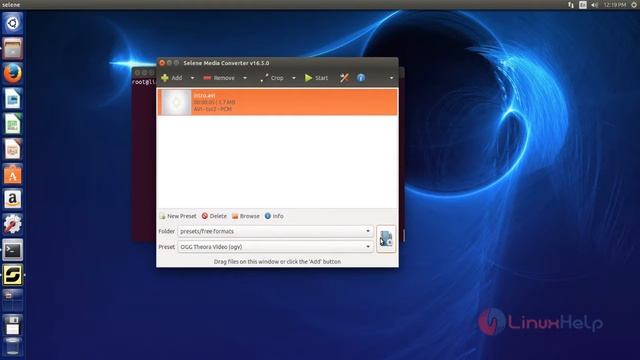Click sound volume indicator in top panel

(595, 5)
